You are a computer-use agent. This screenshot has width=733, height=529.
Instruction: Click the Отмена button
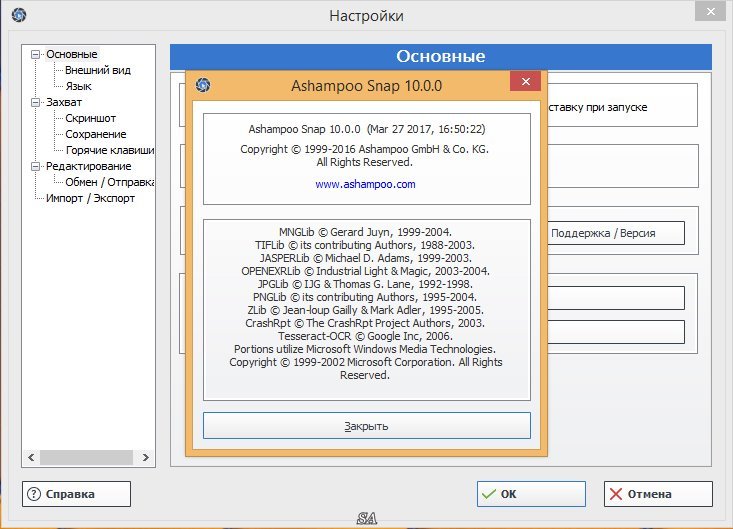click(658, 494)
